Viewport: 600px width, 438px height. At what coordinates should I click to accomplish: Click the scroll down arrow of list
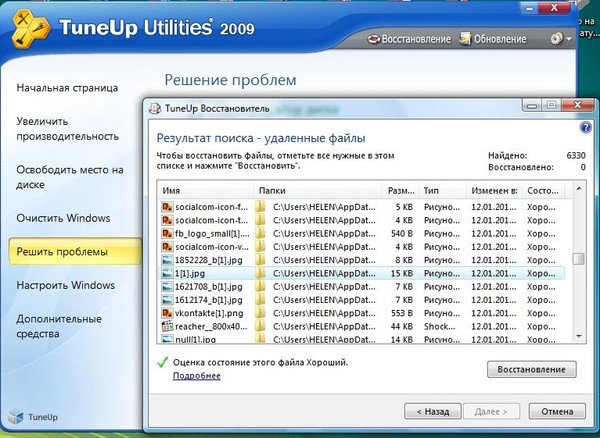point(579,336)
